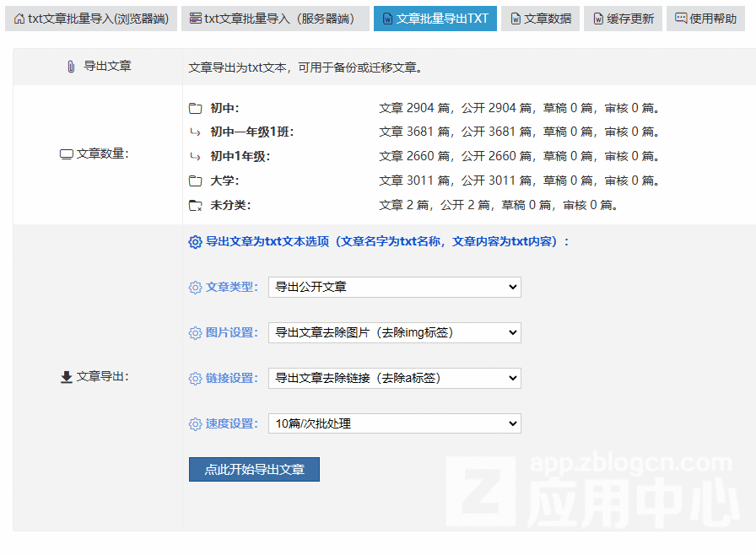Open the 文章数据 tab
Screen dimensions: 756x555
click(x=540, y=19)
